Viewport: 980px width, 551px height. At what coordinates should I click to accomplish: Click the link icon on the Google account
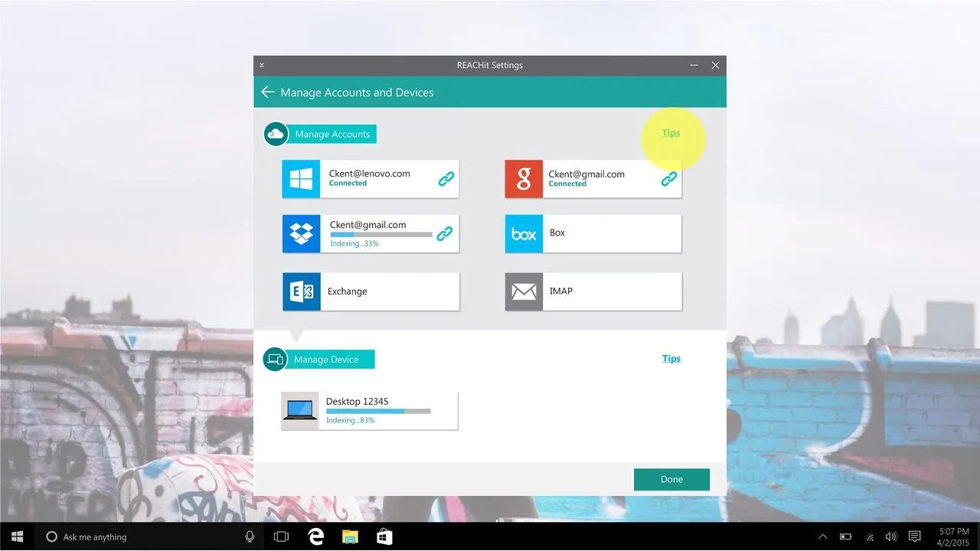[668, 179]
